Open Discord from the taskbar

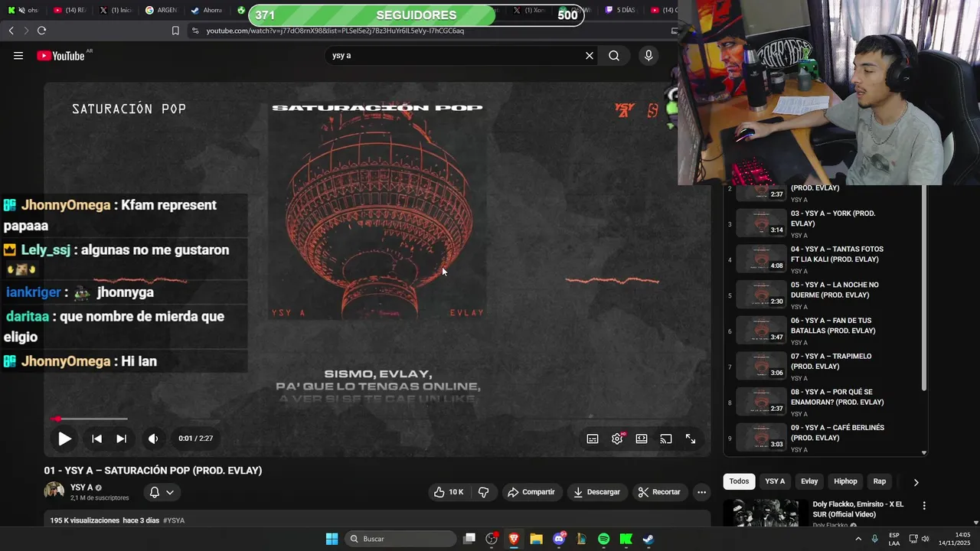tap(559, 539)
